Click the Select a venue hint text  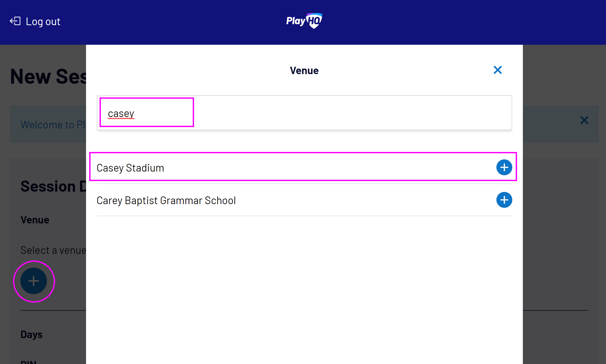point(53,250)
